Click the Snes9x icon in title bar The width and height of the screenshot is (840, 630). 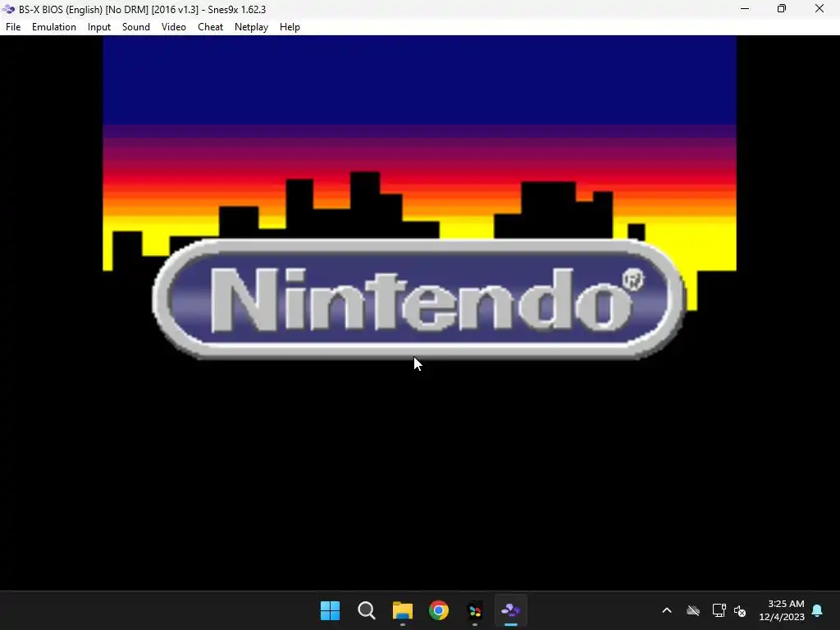coord(8,9)
